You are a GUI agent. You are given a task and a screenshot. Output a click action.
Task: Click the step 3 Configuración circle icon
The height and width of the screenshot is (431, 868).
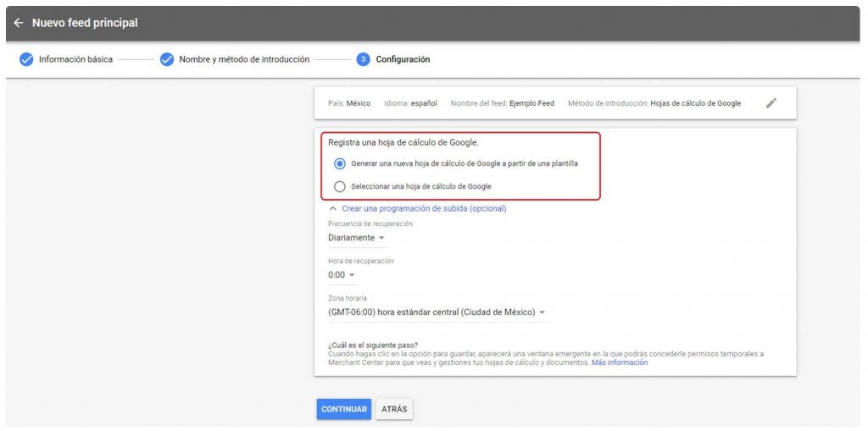363,59
